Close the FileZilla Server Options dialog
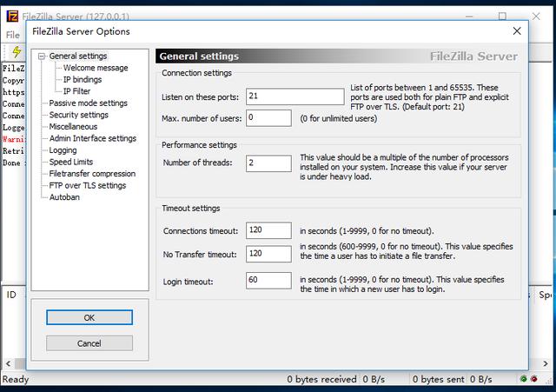Image resolution: width=556 pixels, height=392 pixels. (x=517, y=31)
